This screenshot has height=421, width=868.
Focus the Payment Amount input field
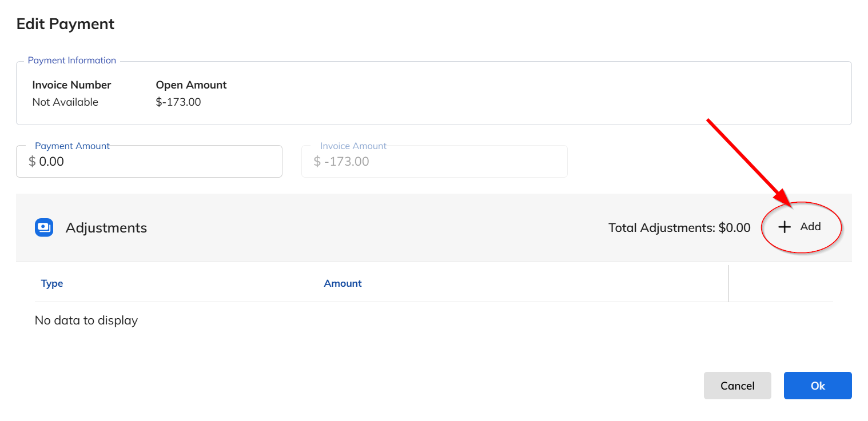[149, 161]
